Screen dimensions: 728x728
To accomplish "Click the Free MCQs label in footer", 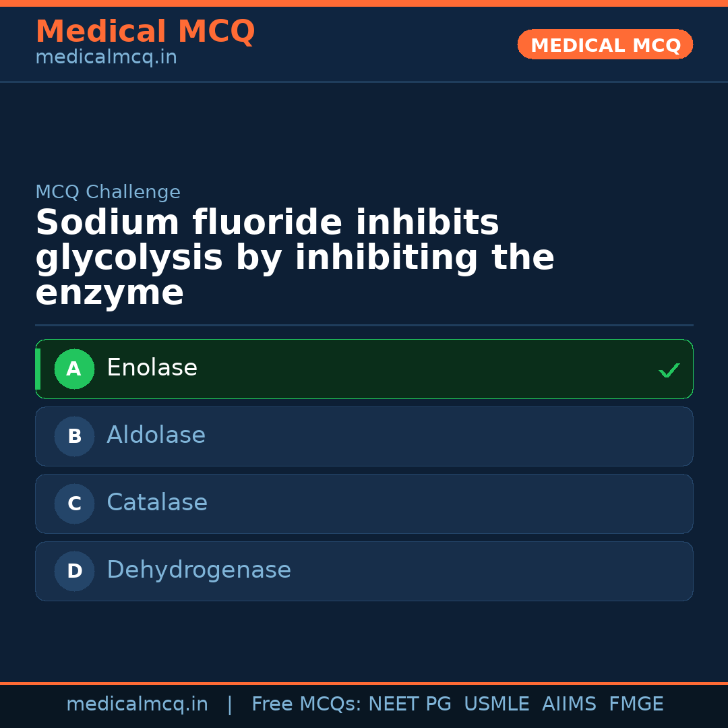I will coord(306,704).
